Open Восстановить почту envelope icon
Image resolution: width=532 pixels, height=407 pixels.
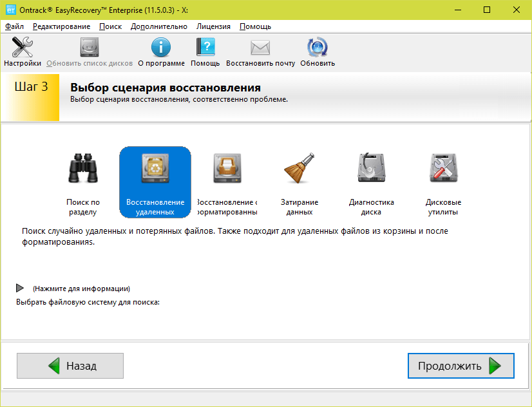coord(260,52)
